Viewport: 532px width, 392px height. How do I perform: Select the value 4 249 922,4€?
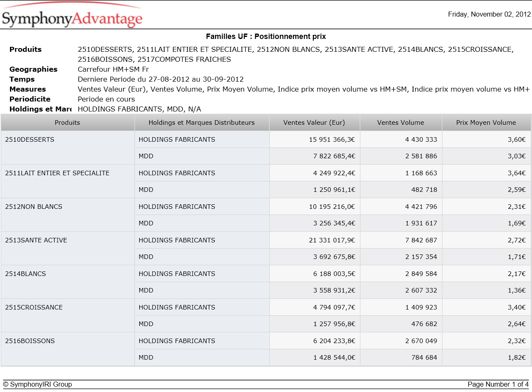click(x=334, y=173)
